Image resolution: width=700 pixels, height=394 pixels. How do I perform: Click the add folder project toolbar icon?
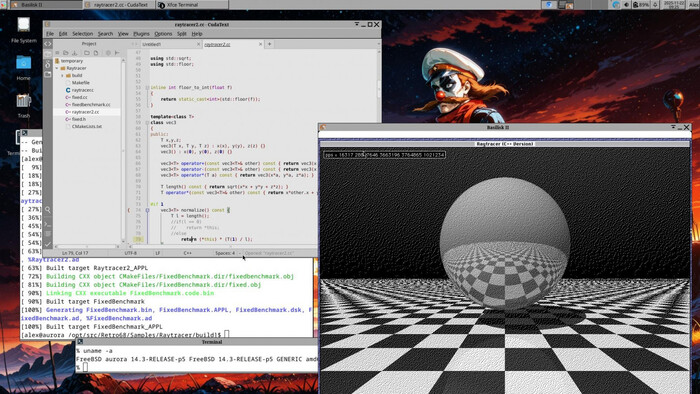(x=87, y=53)
